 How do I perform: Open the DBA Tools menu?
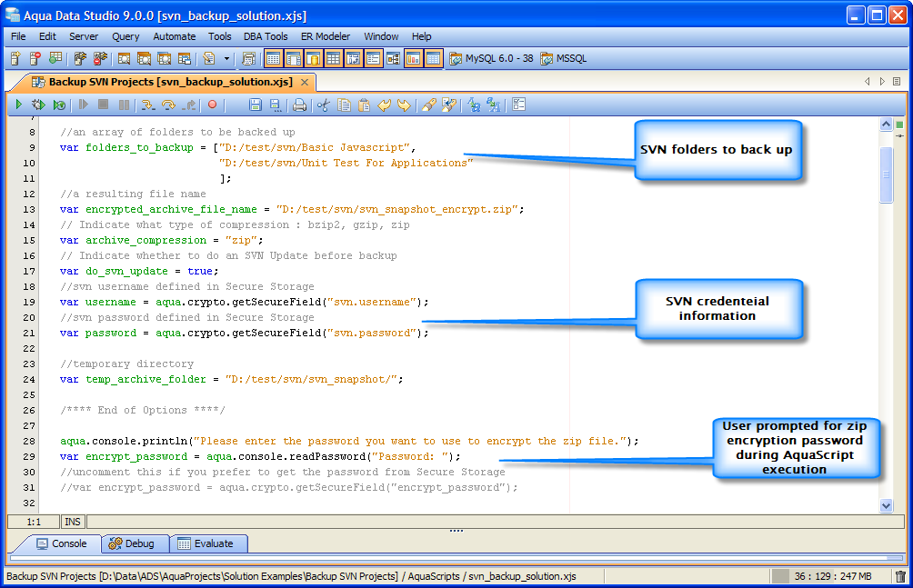click(x=266, y=36)
